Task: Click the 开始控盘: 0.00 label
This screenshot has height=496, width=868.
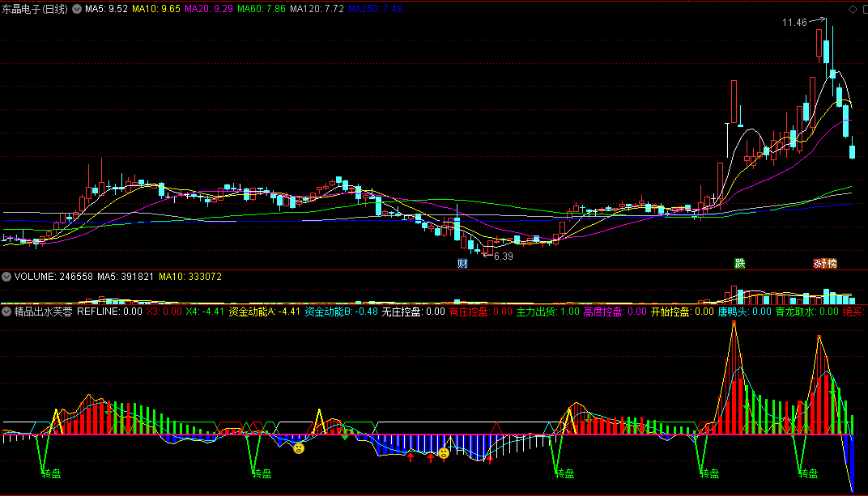Action: [x=683, y=312]
